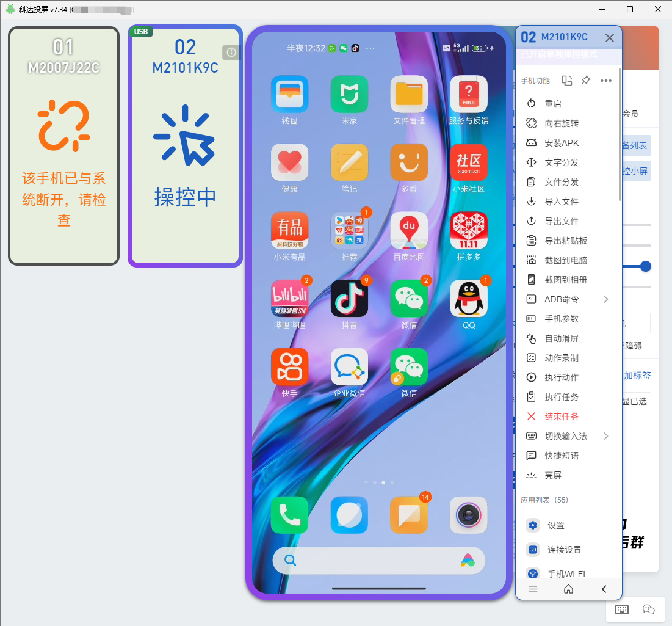Open the green phone dialer app
The height and width of the screenshot is (626, 672).
290,515
